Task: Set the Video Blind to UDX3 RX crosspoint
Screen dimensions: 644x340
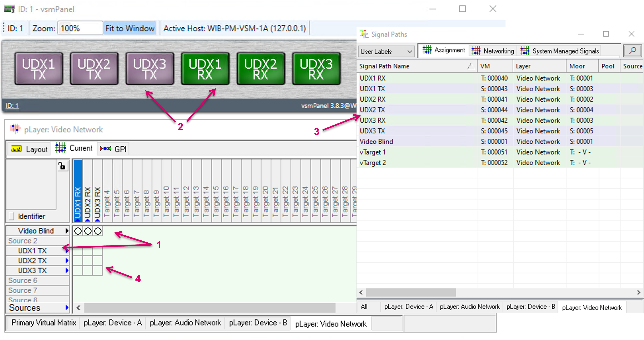Action: tap(98, 231)
